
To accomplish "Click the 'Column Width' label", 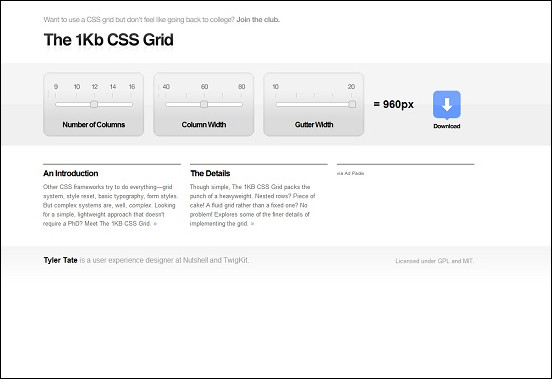I will pyautogui.click(x=204, y=125).
